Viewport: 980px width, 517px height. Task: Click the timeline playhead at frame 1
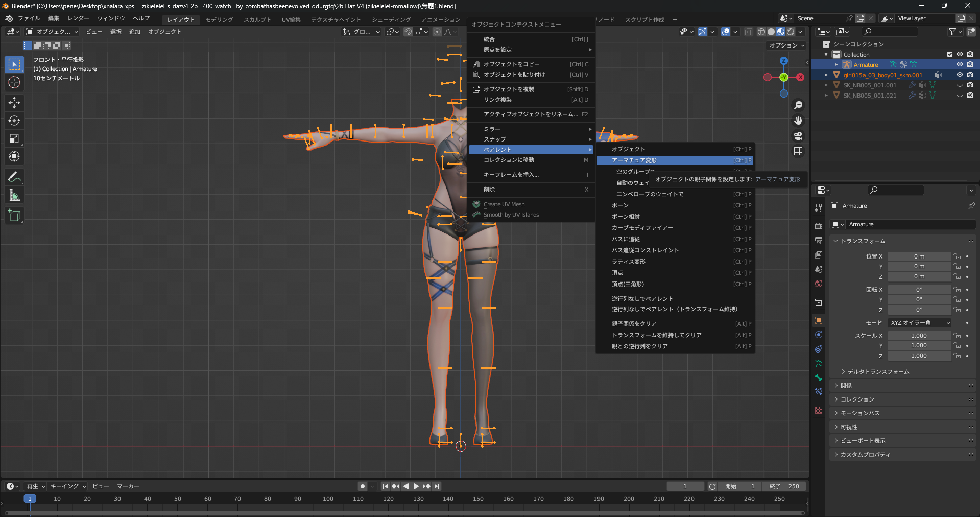tap(30, 499)
